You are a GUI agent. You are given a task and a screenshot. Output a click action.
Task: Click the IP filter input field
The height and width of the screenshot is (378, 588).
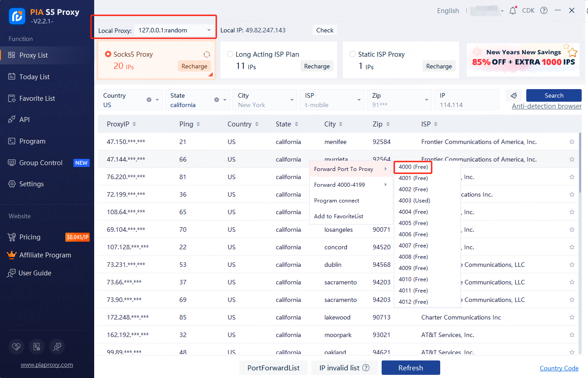pyautogui.click(x=466, y=105)
